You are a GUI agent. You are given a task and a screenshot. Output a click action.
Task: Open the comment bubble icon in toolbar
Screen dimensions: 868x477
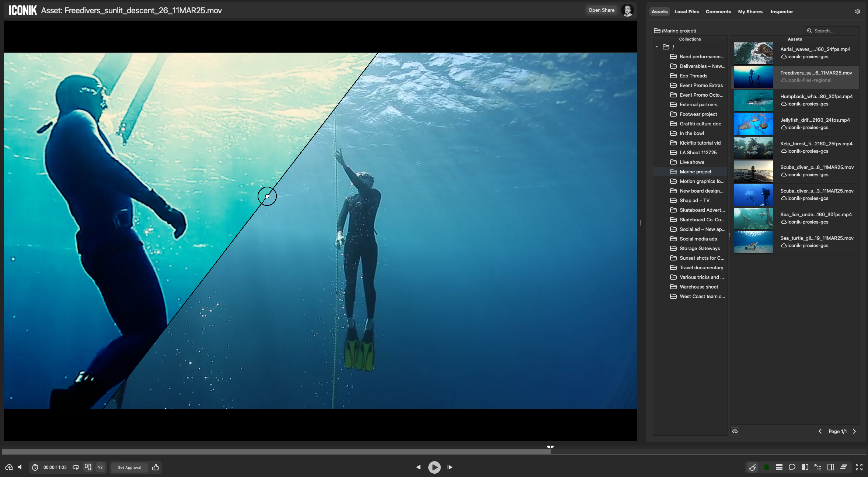click(792, 467)
